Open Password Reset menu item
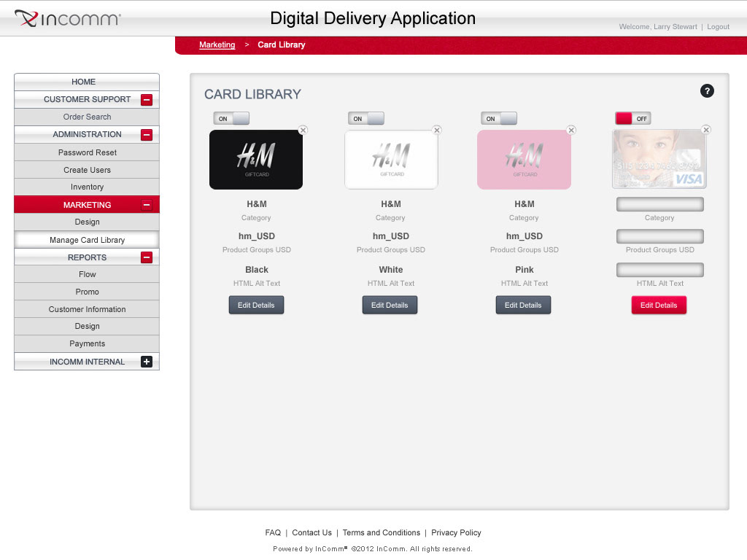Viewport: 747px width, 560px height. 87,152
